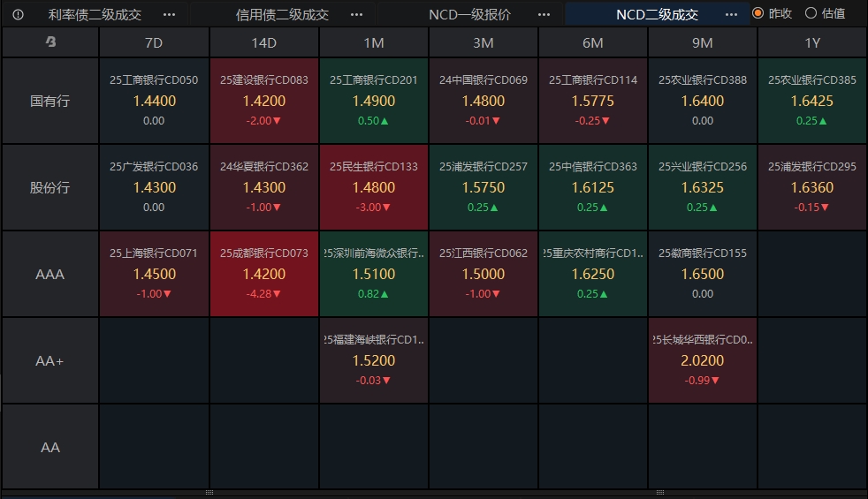Open the 25建设银行CD083 cell
This screenshot has width=868, height=499.
pyautogui.click(x=264, y=101)
